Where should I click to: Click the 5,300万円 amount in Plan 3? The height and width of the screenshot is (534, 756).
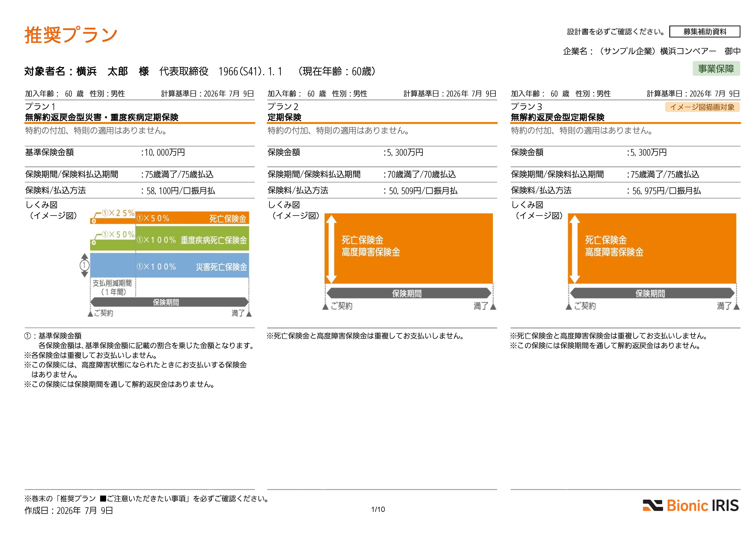pyautogui.click(x=648, y=152)
